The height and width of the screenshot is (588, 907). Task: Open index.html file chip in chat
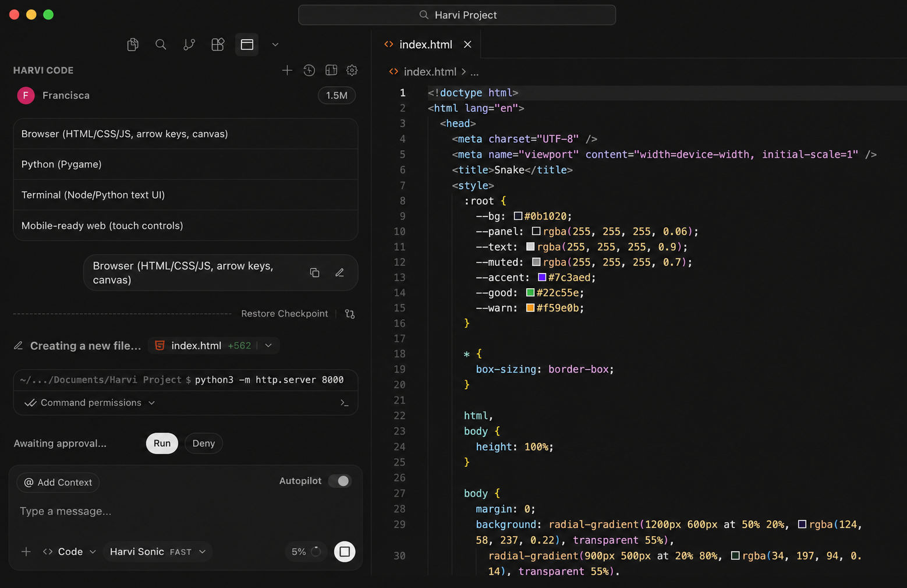pyautogui.click(x=196, y=346)
